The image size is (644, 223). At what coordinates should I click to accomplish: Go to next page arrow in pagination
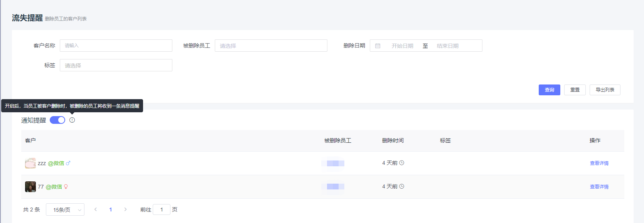click(125, 209)
